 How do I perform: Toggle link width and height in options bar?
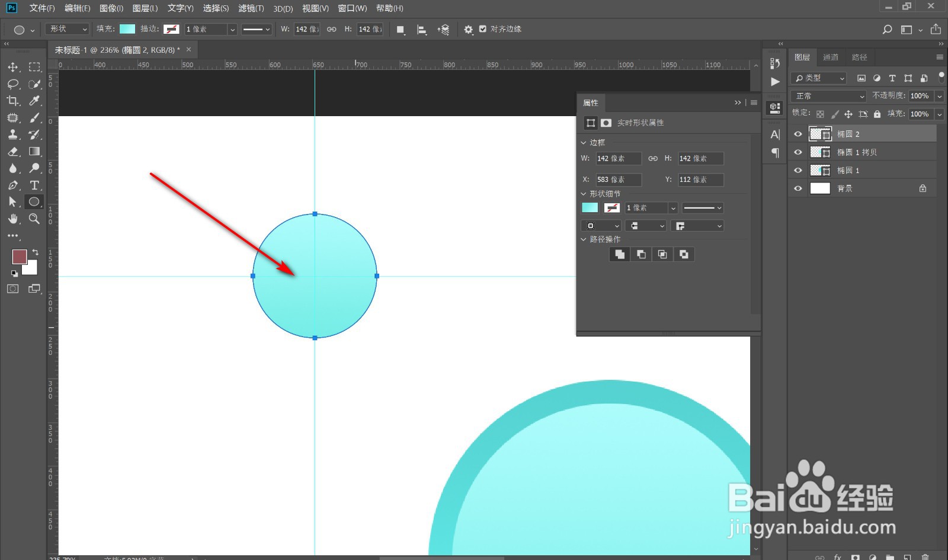[x=332, y=29]
